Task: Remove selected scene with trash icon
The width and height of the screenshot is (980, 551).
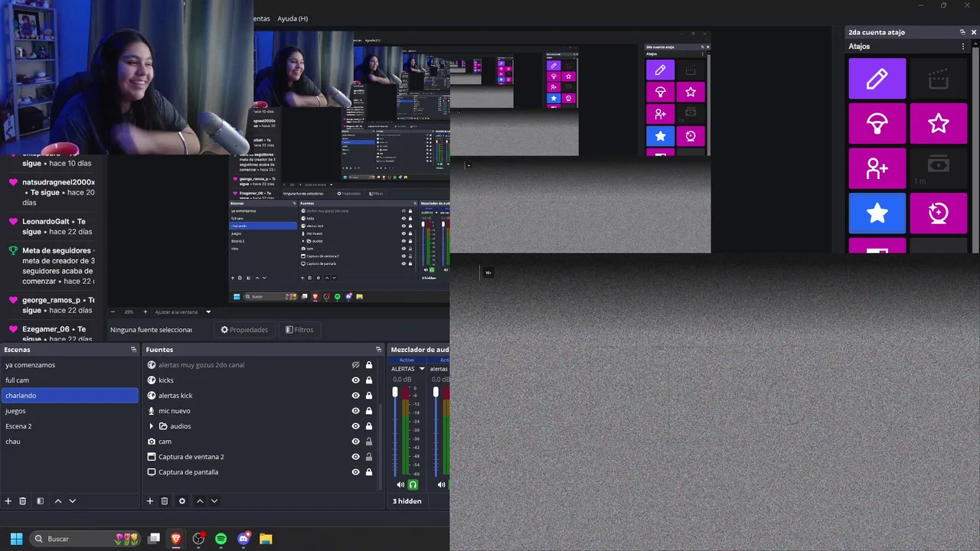Action: click(x=23, y=501)
